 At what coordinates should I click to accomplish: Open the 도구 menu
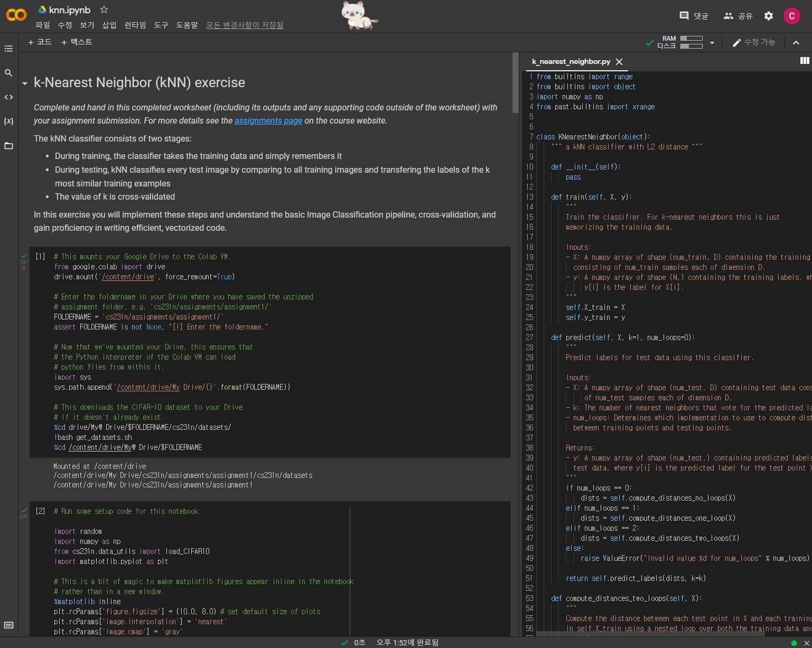click(161, 25)
